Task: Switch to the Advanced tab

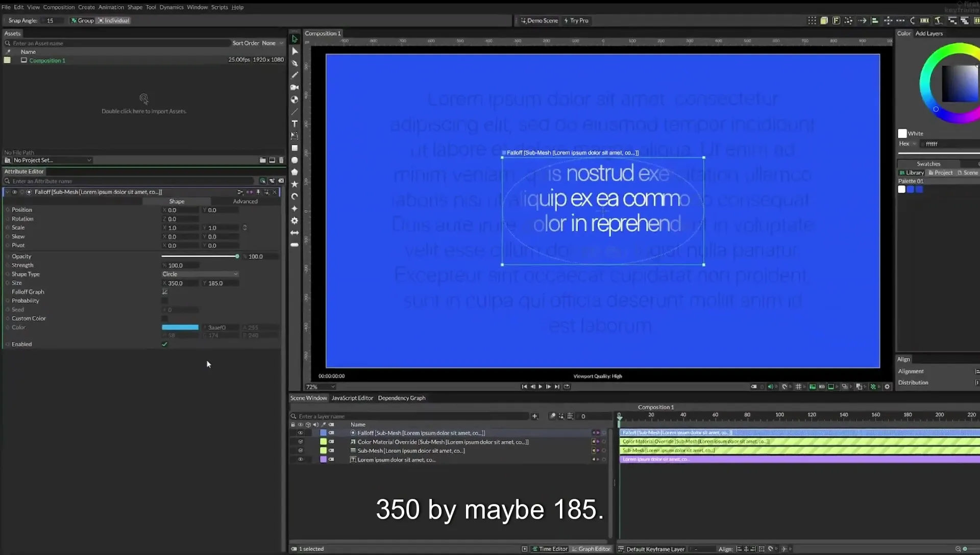Action: [246, 201]
